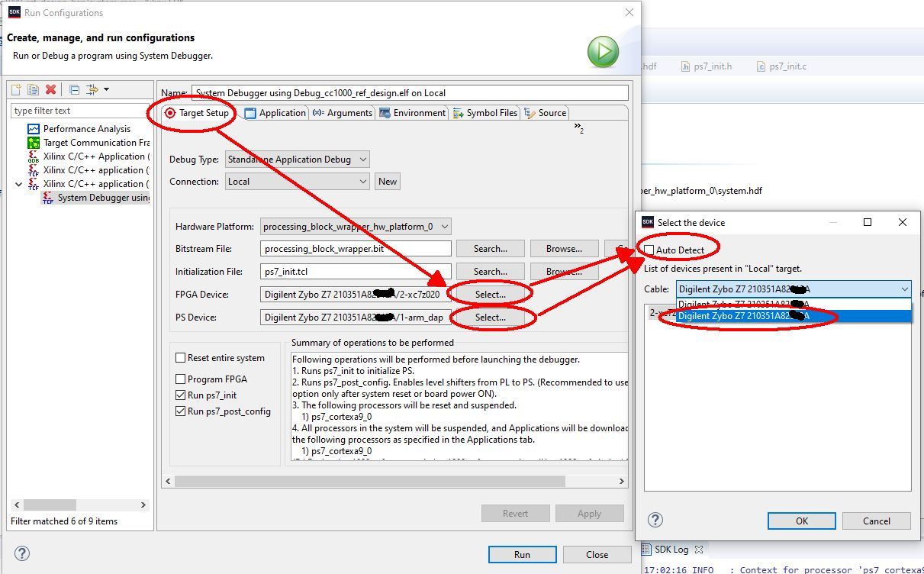Click Select for the PS Device

[x=491, y=318]
